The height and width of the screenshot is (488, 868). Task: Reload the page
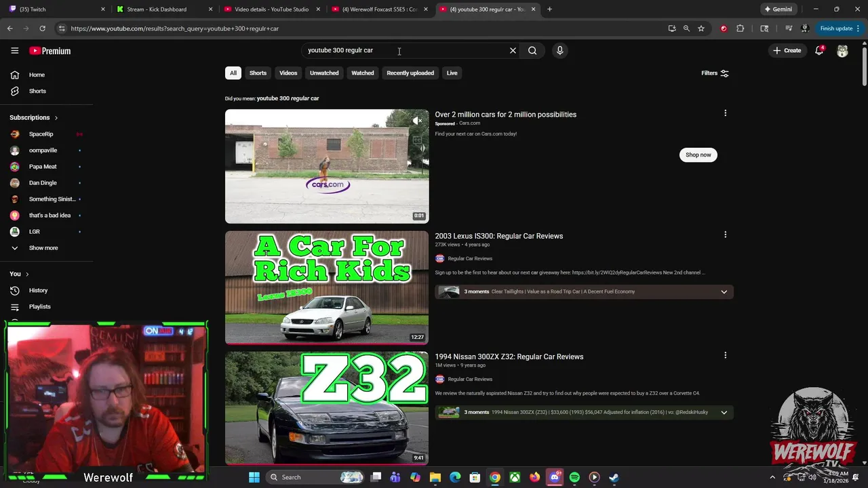(x=42, y=28)
